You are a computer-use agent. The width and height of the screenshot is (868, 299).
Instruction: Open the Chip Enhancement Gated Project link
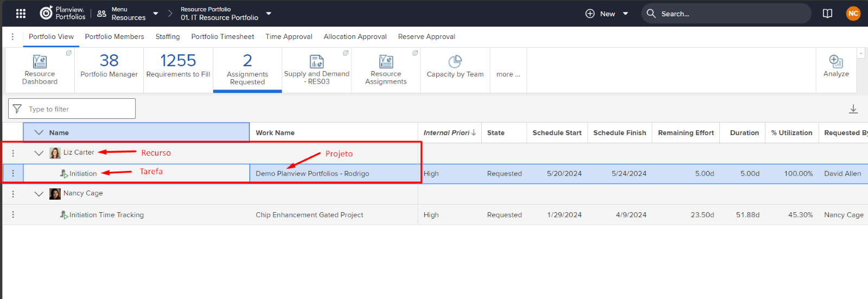(309, 215)
